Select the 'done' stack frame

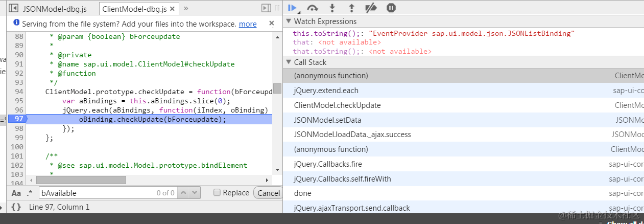pos(463,193)
